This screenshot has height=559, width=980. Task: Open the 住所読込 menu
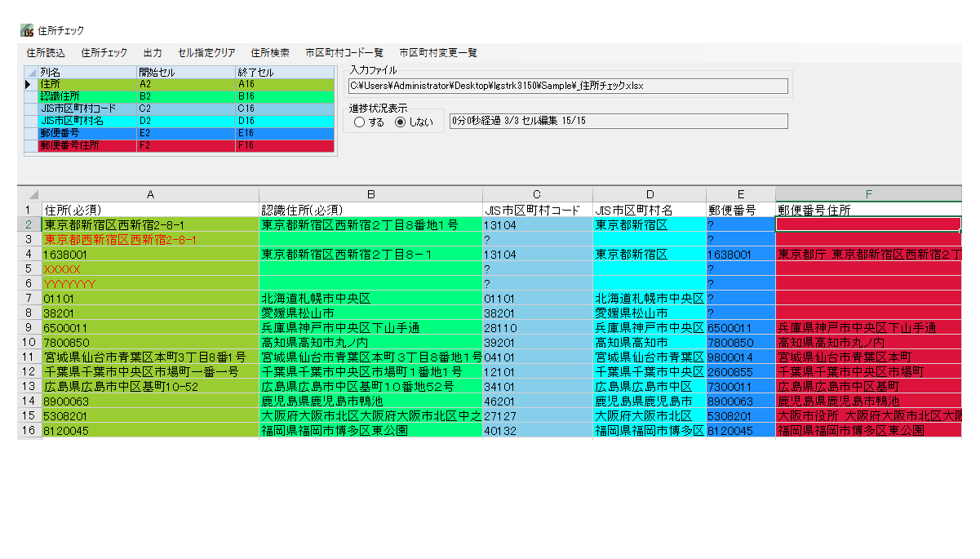coord(46,53)
